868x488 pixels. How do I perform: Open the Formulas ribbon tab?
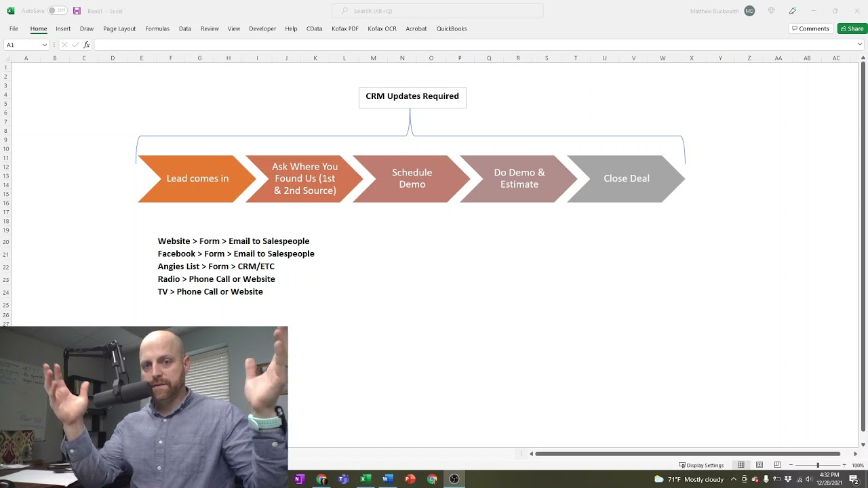coord(157,28)
